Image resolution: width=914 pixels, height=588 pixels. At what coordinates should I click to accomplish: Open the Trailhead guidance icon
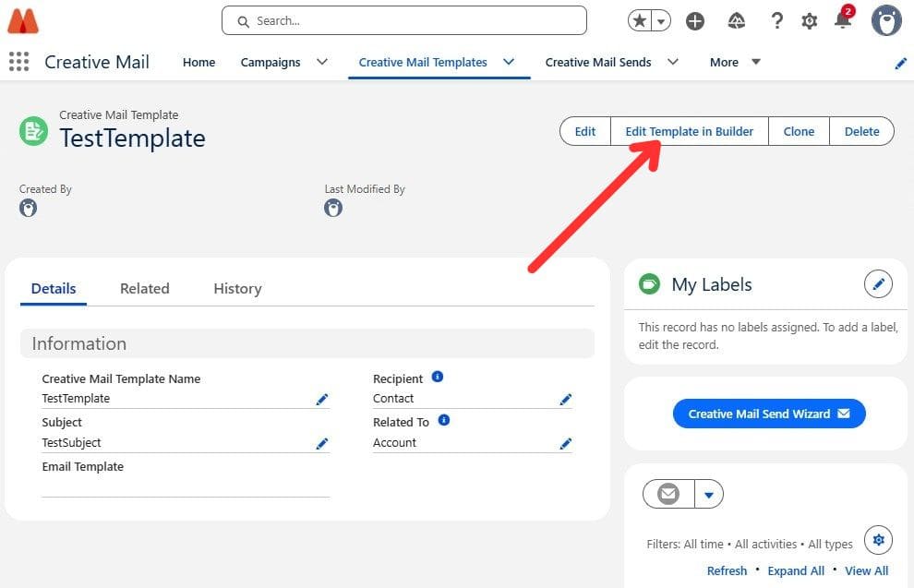[736, 21]
